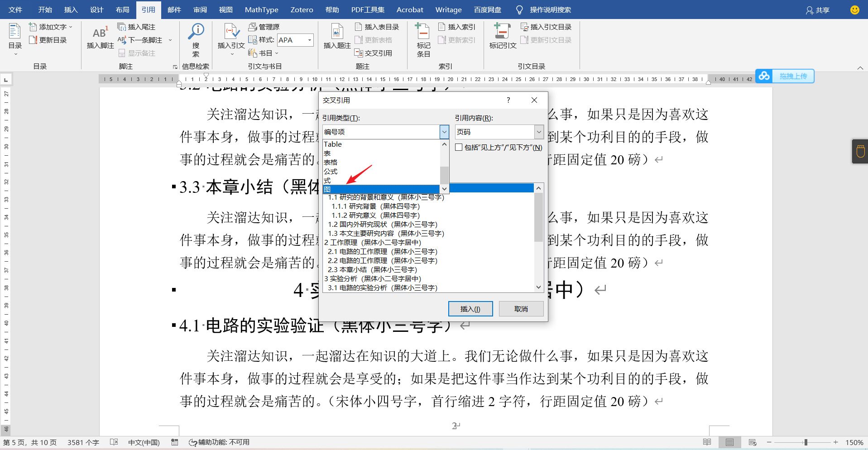Image resolution: width=868 pixels, height=450 pixels.
Task: Open the 脚注 group dialog launcher
Action: point(175,67)
